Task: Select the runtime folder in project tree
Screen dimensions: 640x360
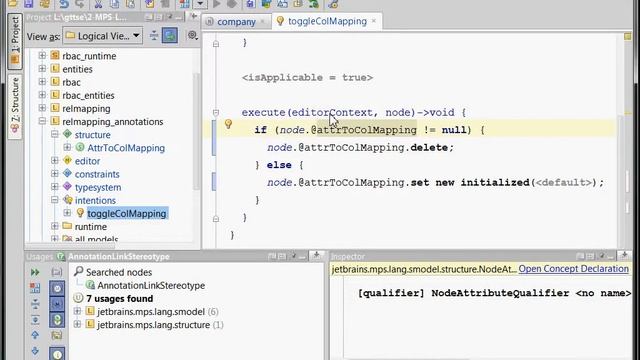Action: coord(91,227)
